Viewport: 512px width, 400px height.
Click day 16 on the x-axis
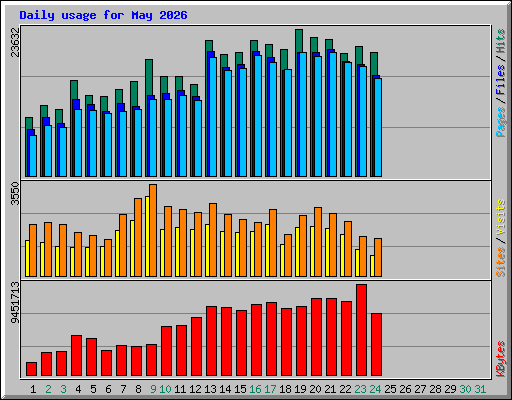pos(255,389)
